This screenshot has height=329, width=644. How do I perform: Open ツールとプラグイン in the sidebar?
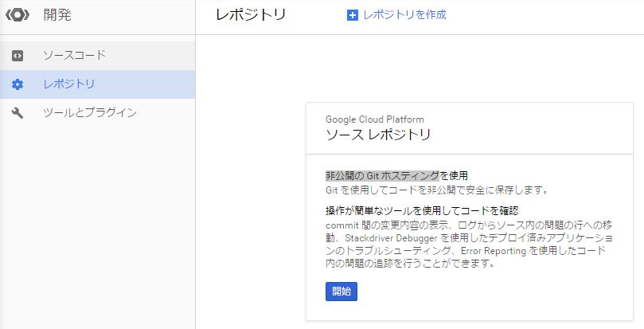(98, 112)
